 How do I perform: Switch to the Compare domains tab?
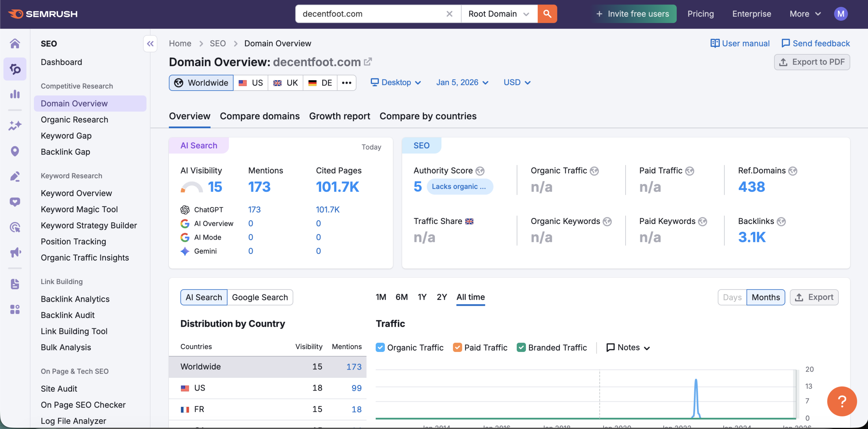tap(260, 116)
